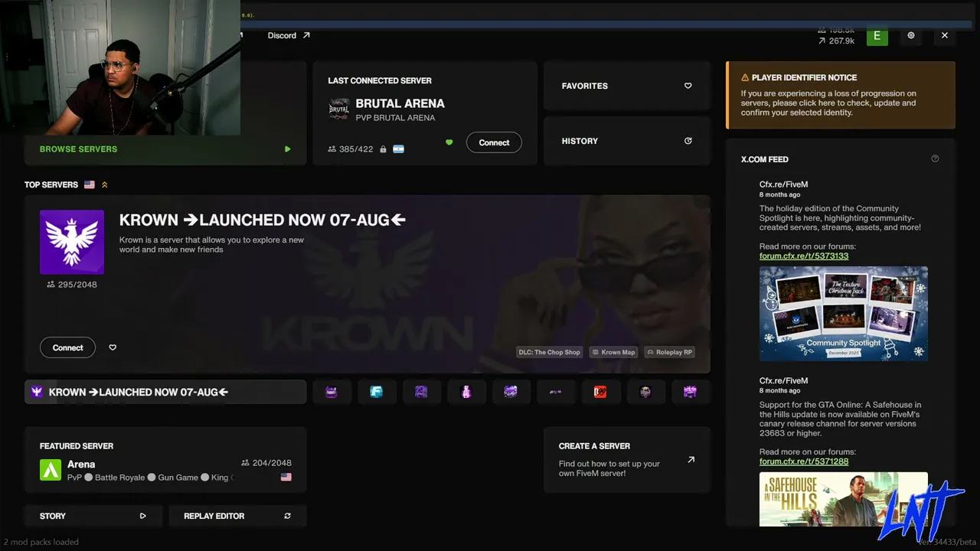Image resolution: width=980 pixels, height=551 pixels.
Task: Open forum link forum.cfx.re/t/5373133
Action: pos(804,256)
